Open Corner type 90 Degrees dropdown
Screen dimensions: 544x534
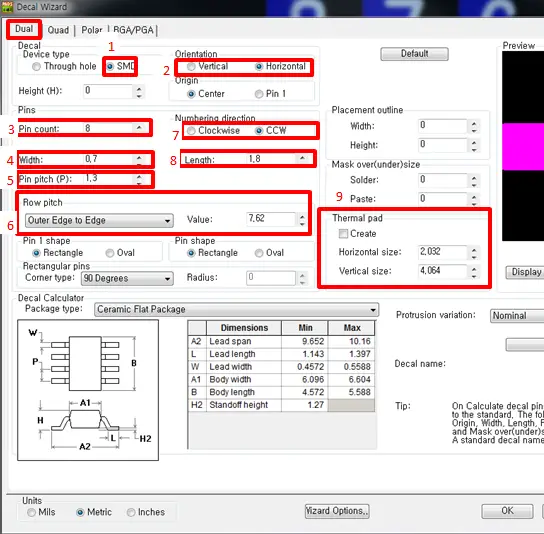pos(127,279)
